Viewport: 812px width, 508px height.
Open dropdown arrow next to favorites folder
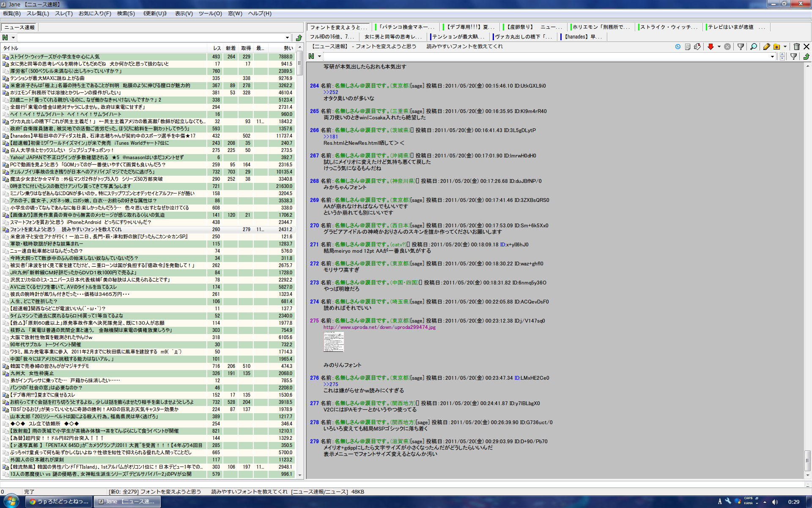785,47
